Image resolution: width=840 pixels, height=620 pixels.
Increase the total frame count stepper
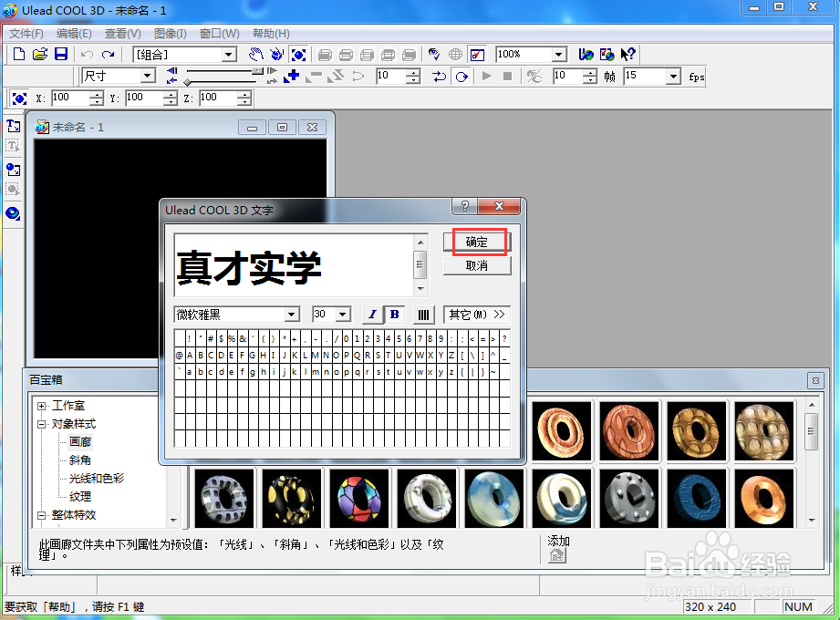(x=590, y=72)
